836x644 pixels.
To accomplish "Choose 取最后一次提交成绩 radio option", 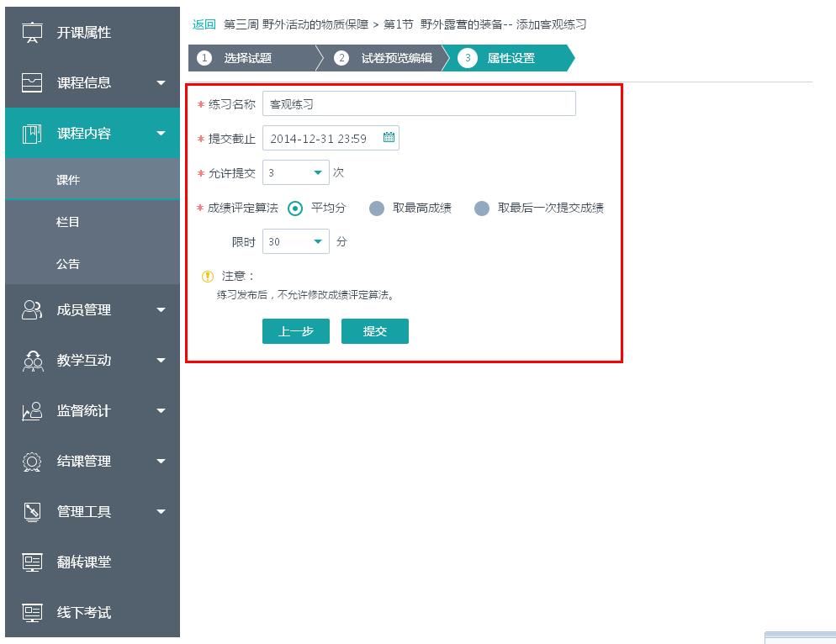I will (482, 209).
